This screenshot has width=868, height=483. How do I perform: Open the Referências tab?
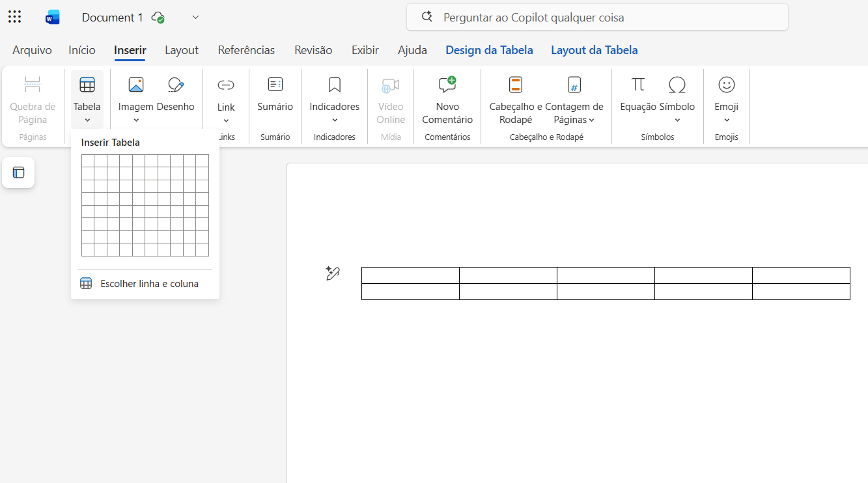point(246,50)
